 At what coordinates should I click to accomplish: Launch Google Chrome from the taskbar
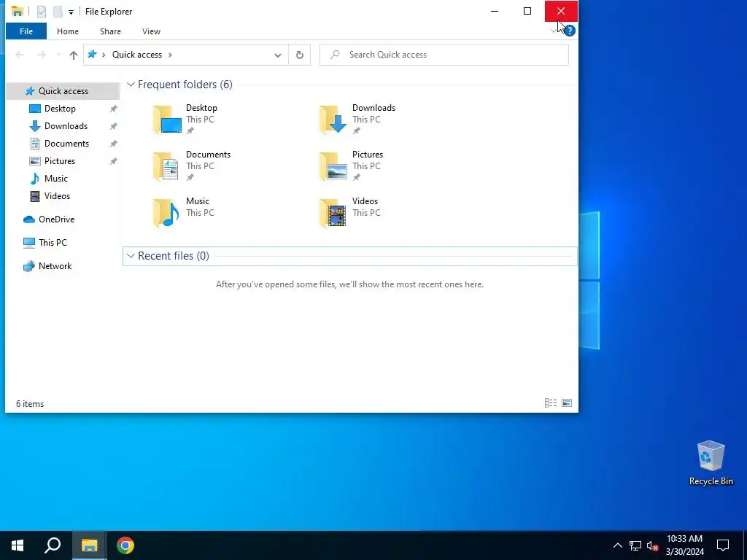tap(125, 545)
